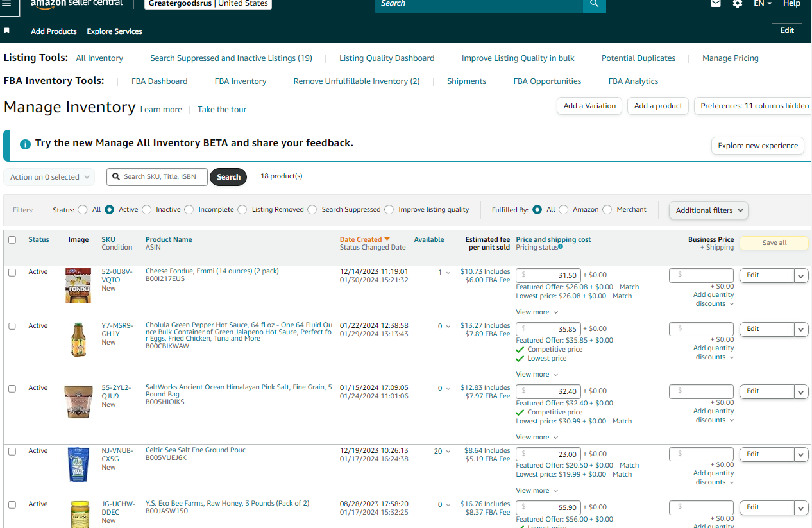
Task: Click the Add a Variation button
Action: point(589,106)
